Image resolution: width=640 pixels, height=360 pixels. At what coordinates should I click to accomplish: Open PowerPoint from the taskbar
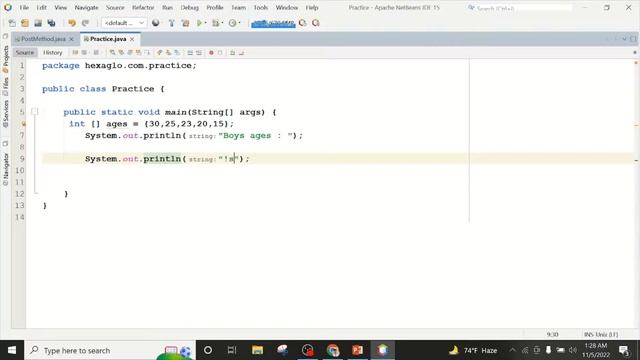pyautogui.click(x=358, y=350)
